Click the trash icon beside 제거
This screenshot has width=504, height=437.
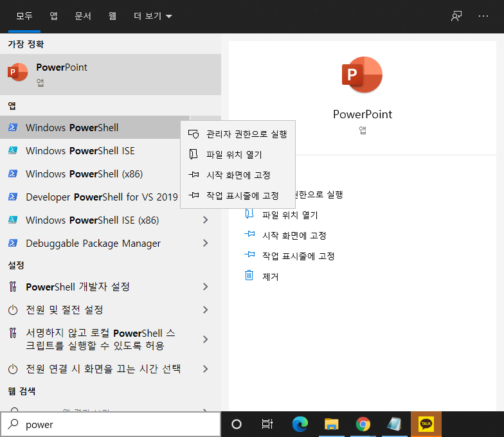click(249, 275)
